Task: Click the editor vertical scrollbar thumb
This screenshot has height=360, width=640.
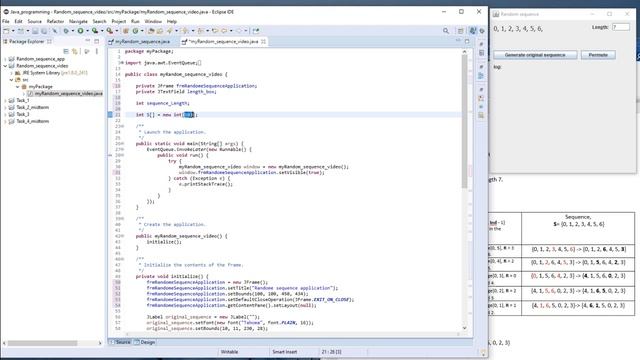Action: click(x=464, y=121)
